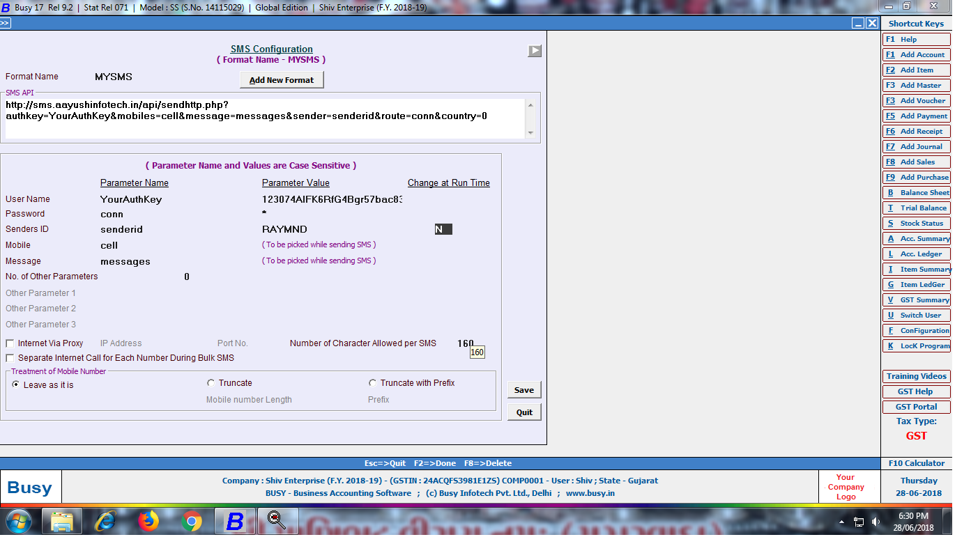This screenshot has width=971, height=560.
Task: Click Mobile parameter name cell
Action: point(109,245)
